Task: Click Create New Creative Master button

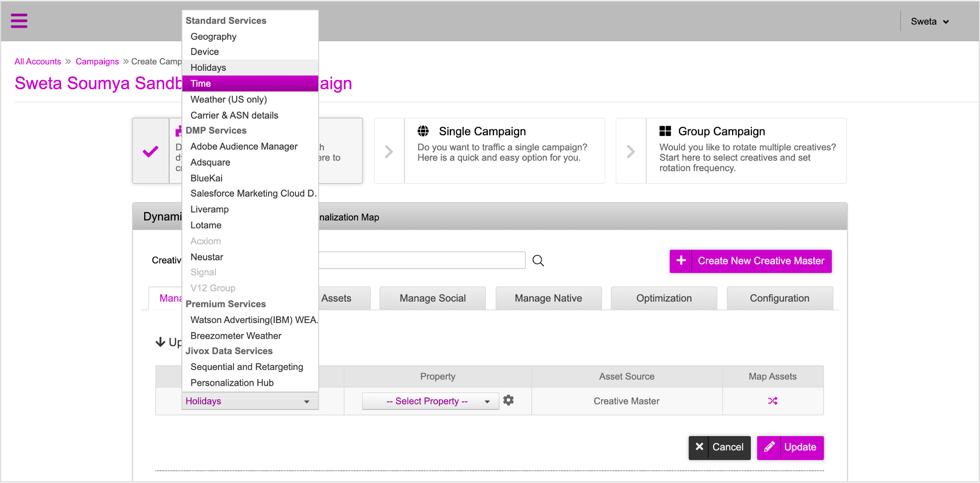Action: [750, 261]
